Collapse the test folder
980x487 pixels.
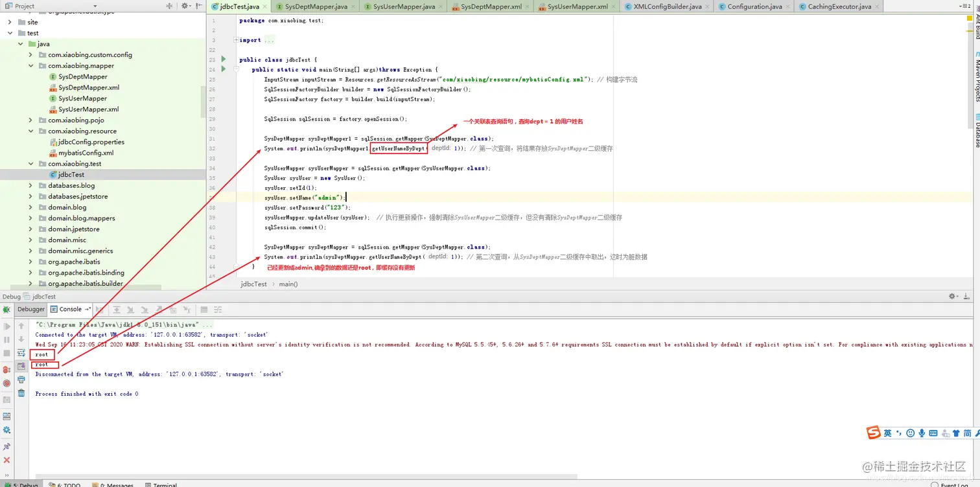click(10, 33)
